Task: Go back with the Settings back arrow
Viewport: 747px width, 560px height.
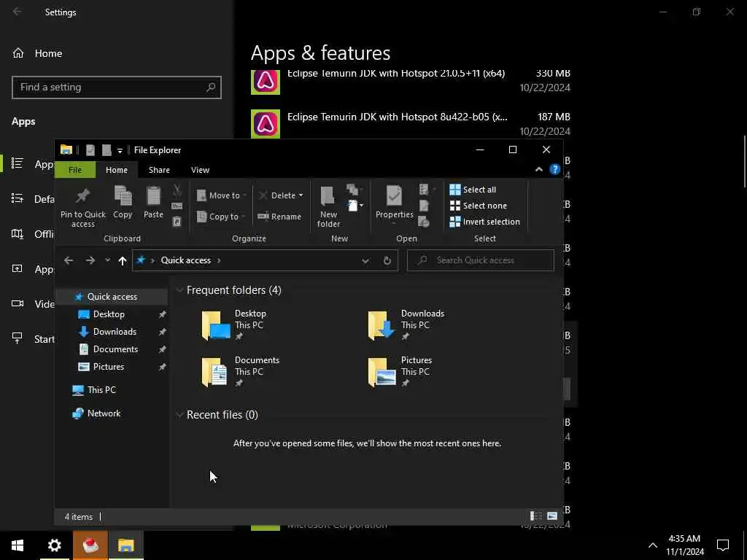Action: tap(18, 12)
